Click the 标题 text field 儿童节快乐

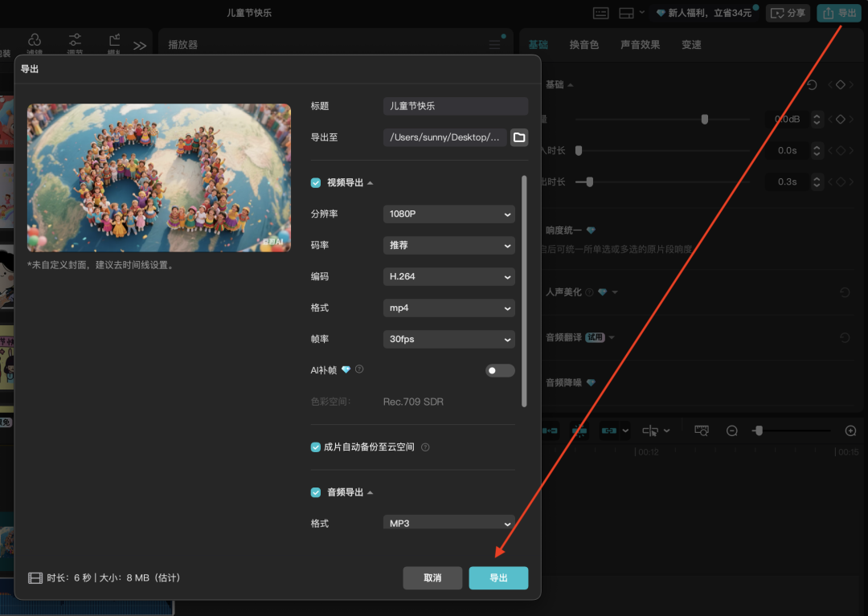tap(455, 106)
